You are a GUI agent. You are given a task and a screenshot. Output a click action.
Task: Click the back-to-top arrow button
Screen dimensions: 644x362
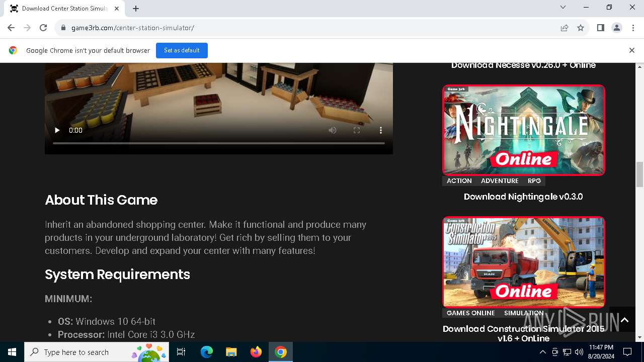(624, 320)
